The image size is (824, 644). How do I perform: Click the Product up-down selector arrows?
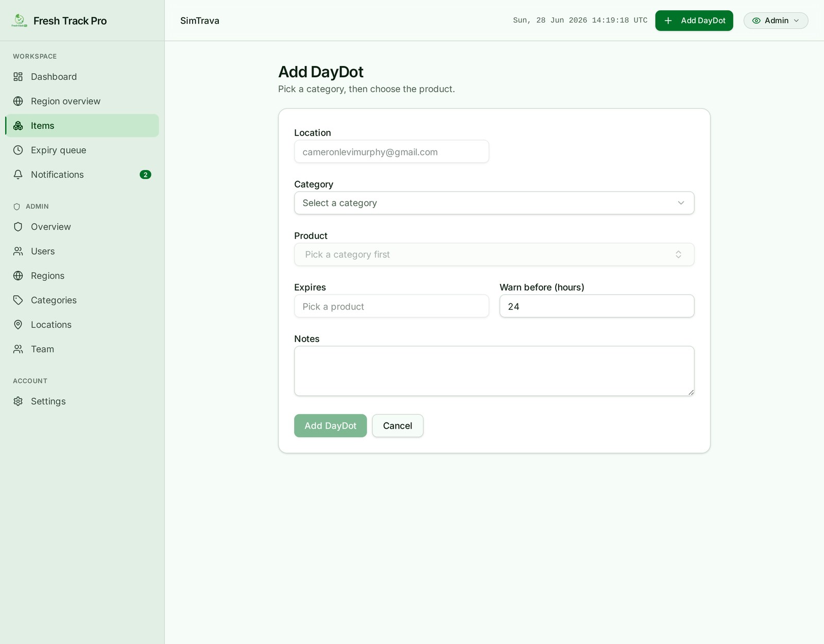pyautogui.click(x=678, y=255)
